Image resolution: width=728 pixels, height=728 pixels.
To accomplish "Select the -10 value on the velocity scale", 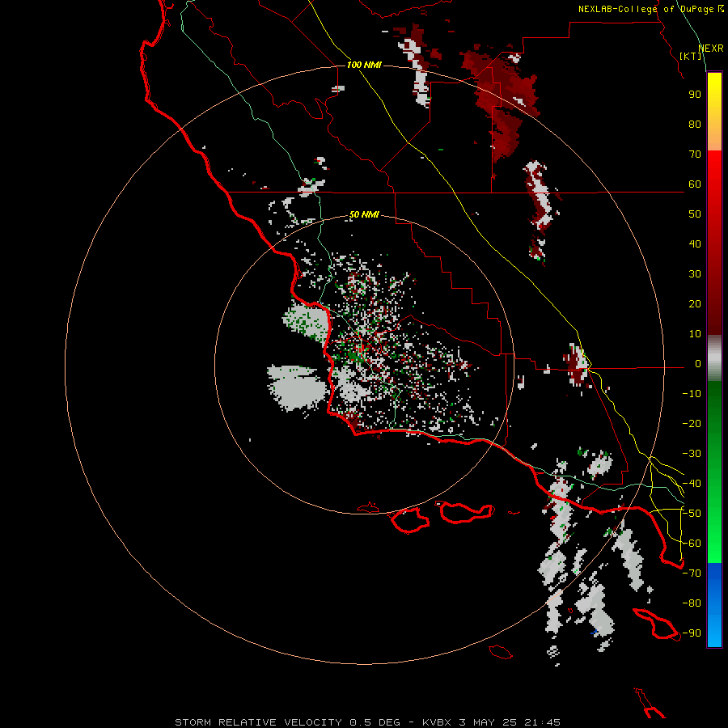I will (692, 394).
